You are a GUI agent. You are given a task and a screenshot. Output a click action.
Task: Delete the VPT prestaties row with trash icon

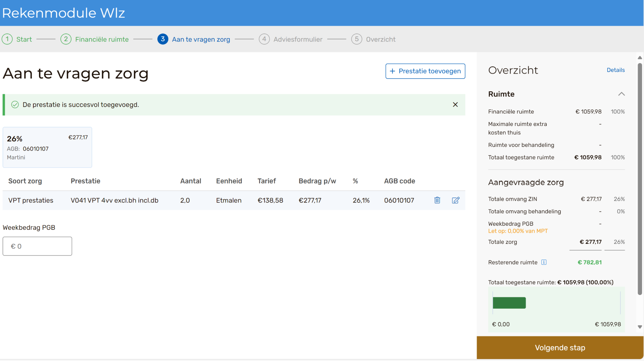[x=437, y=200]
